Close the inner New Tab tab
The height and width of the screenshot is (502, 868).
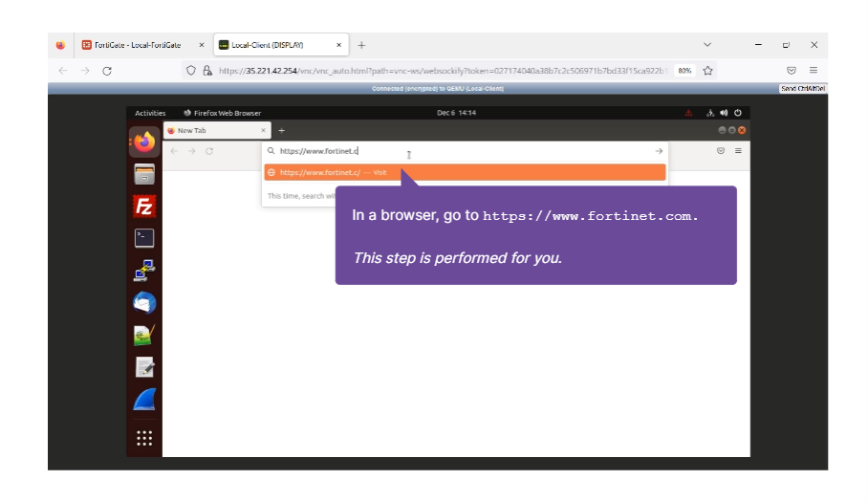[264, 131]
